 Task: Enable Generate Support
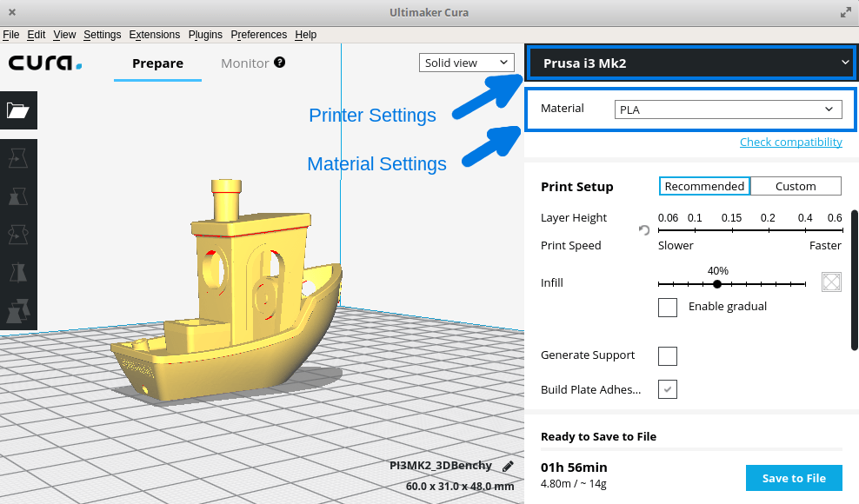click(668, 356)
